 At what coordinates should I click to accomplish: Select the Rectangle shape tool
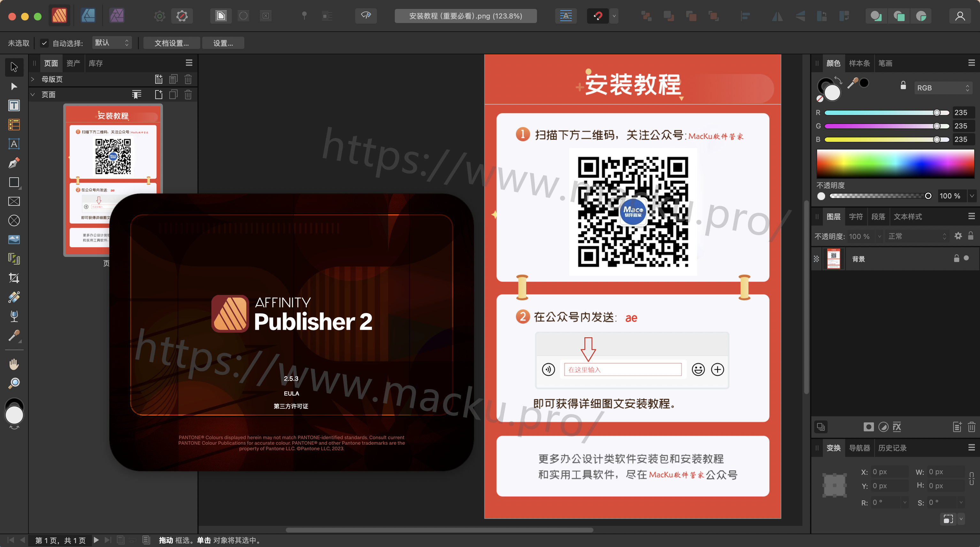pos(14,182)
